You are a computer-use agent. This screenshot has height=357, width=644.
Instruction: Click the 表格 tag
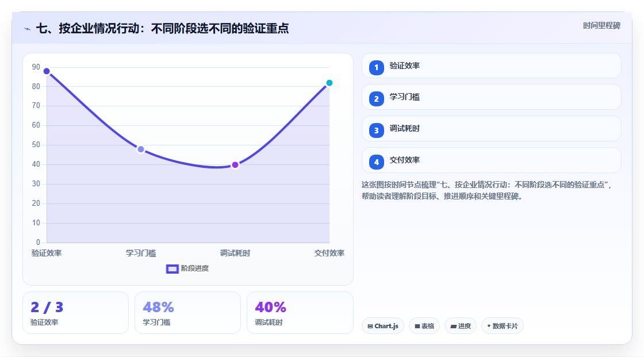pos(424,326)
